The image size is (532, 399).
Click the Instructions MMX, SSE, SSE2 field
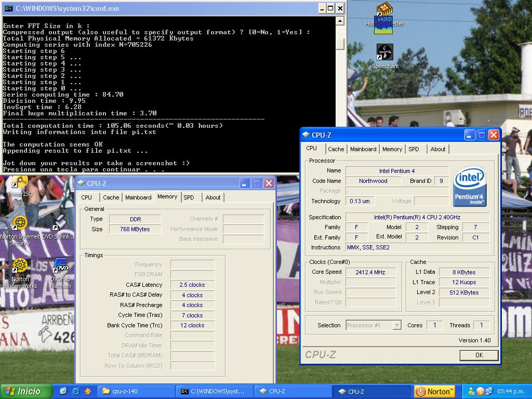coord(417,247)
